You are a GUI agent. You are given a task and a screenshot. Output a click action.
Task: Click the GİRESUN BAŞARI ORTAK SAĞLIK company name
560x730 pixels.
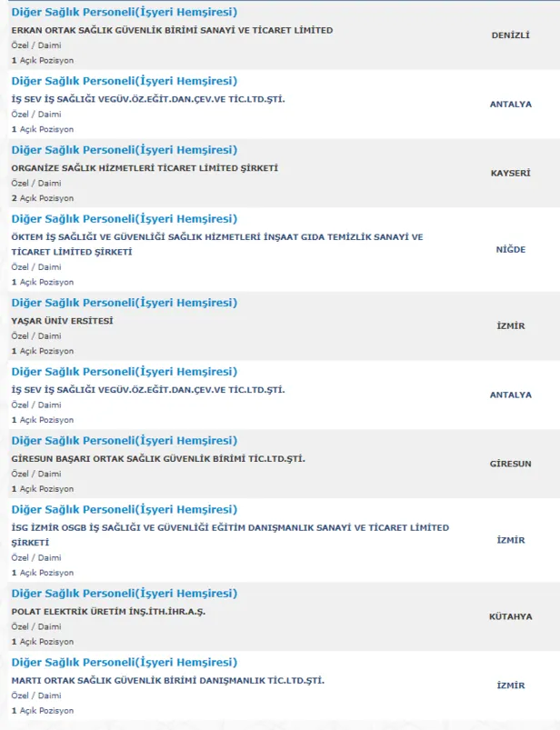158,459
